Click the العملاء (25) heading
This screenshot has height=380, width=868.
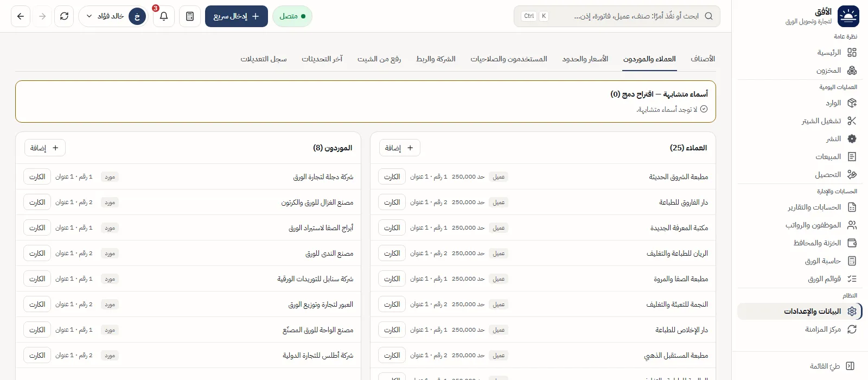[x=688, y=148]
